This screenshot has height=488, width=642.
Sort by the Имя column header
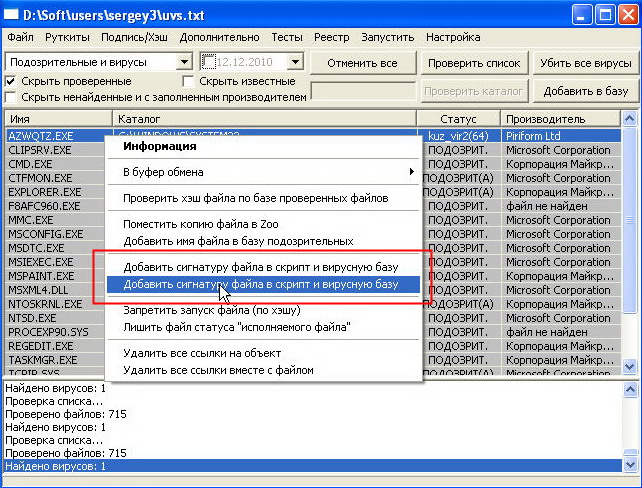[58, 119]
